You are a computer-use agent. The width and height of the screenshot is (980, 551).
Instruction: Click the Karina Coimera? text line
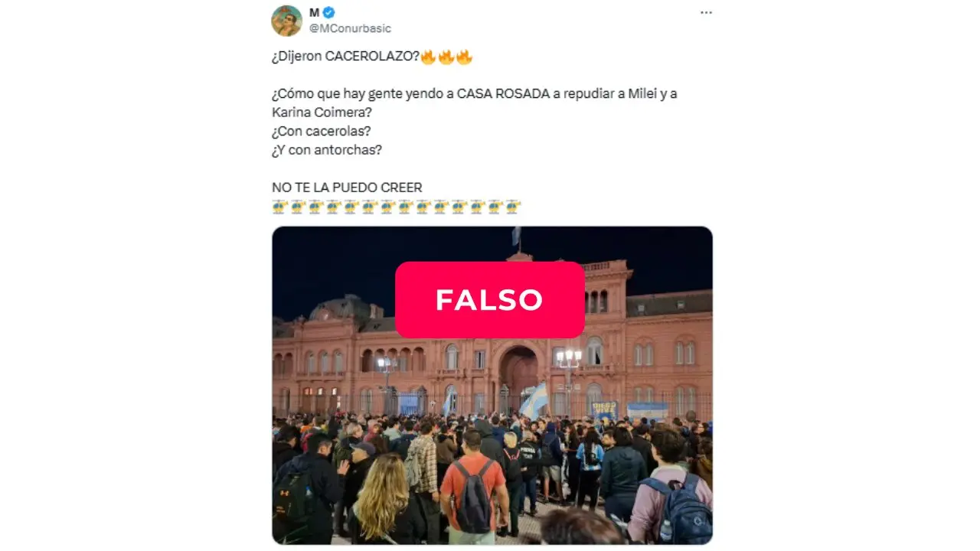pos(321,112)
